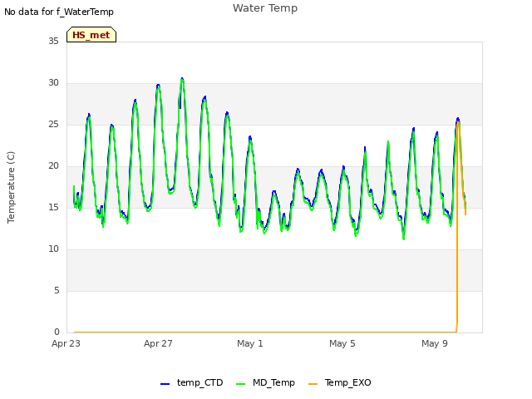Click the Apr 27 x-axis label
Image resolution: width=532 pixels, height=399 pixels.
pyautogui.click(x=158, y=343)
